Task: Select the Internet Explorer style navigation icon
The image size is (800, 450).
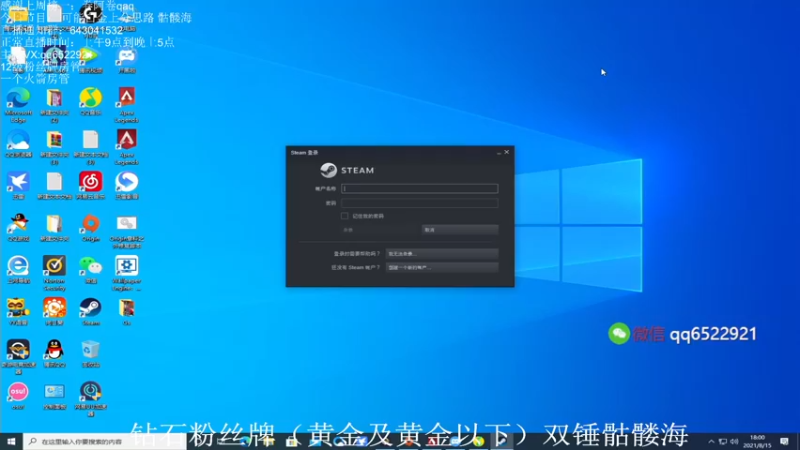Action: [18, 270]
